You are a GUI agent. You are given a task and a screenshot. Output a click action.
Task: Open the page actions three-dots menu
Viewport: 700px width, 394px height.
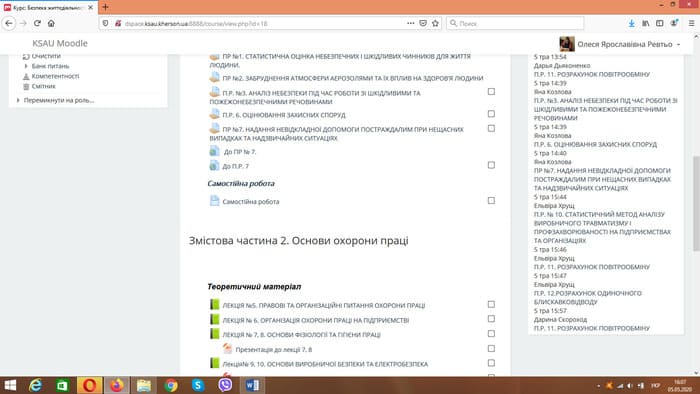410,23
